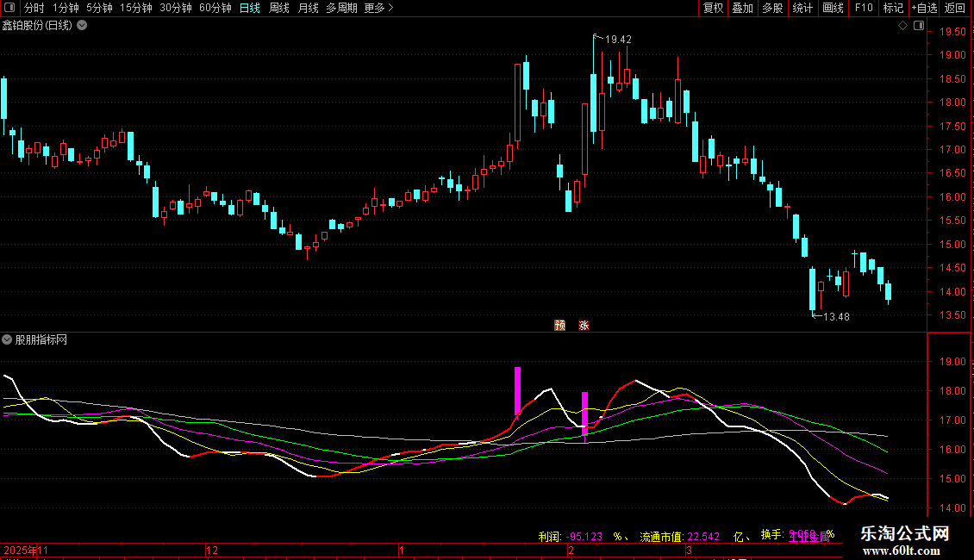The image size is (974, 560).
Task: Open the 多周期 multi-period view
Action: tap(341, 8)
